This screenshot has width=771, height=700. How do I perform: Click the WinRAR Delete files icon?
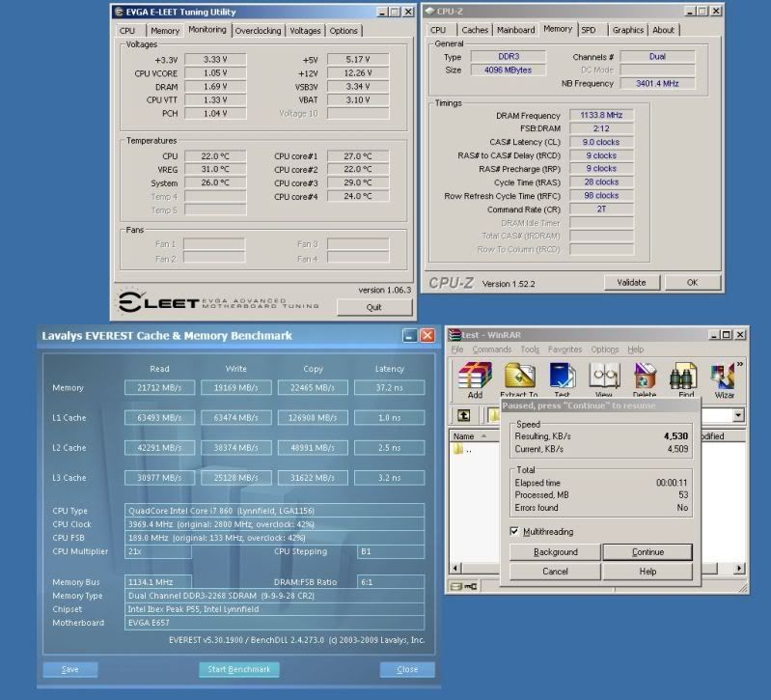645,377
